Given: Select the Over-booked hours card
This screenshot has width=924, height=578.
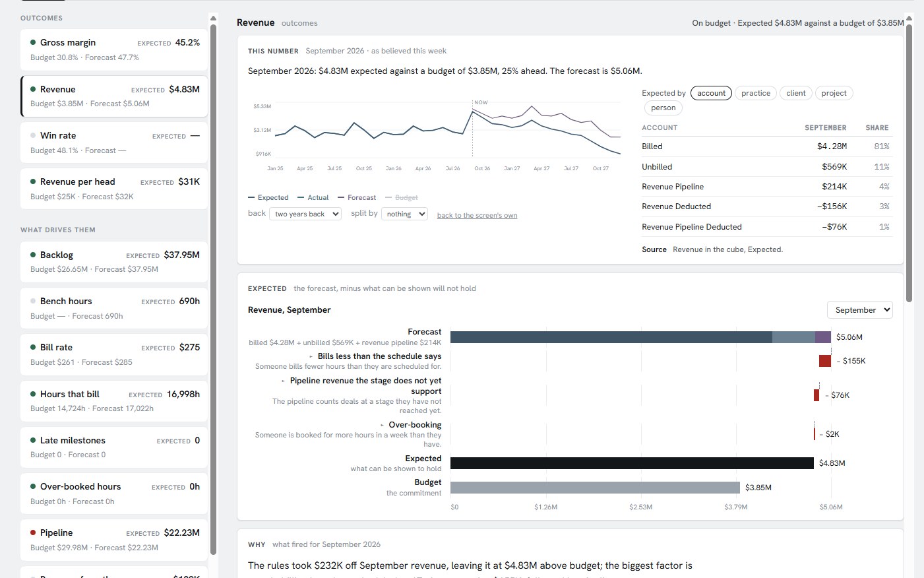Looking at the screenshot, I should tap(114, 494).
